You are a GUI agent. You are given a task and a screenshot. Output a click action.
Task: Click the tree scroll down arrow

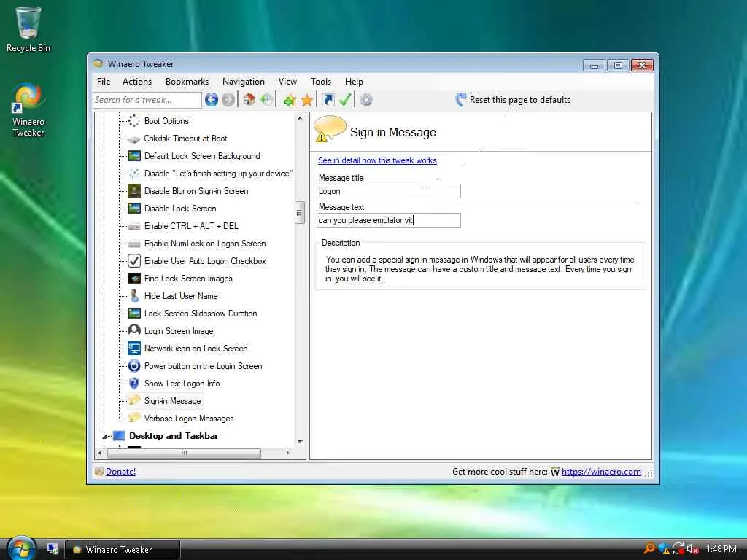pyautogui.click(x=300, y=441)
